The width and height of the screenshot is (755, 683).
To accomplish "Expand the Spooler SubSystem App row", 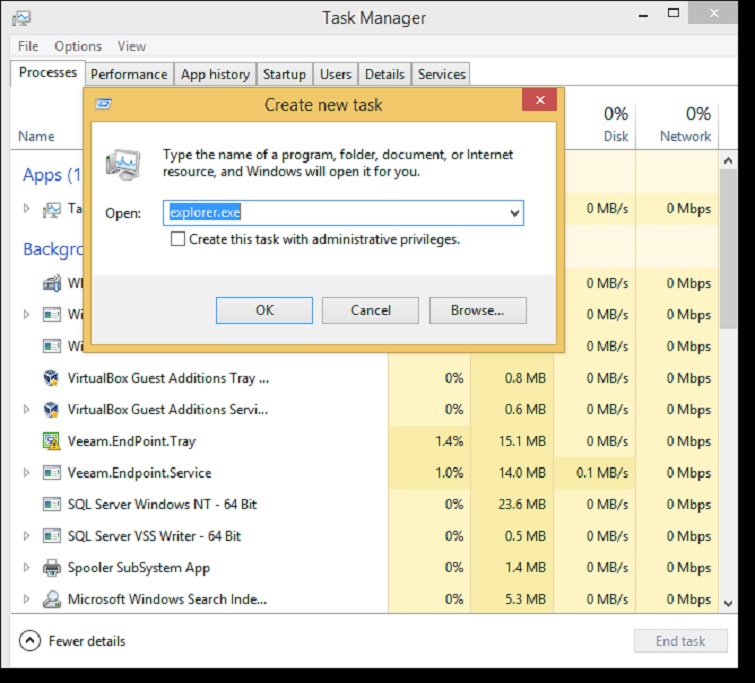I will [x=27, y=568].
